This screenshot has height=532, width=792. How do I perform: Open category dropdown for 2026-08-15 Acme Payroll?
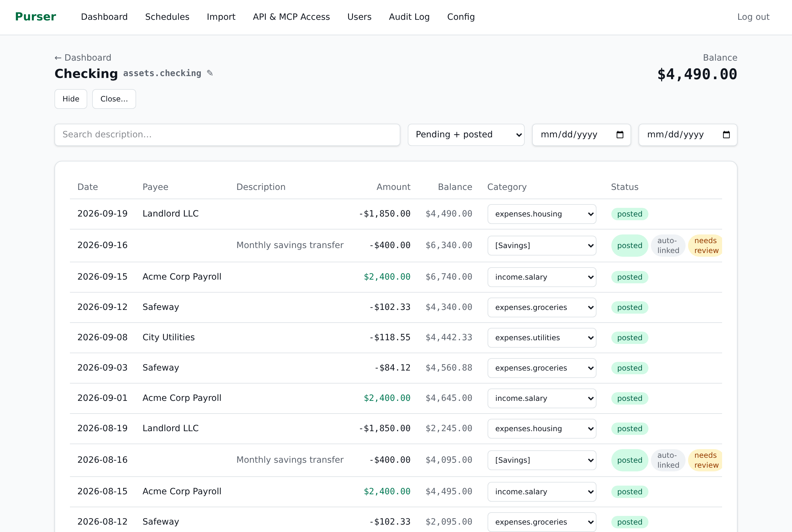pyautogui.click(x=542, y=491)
